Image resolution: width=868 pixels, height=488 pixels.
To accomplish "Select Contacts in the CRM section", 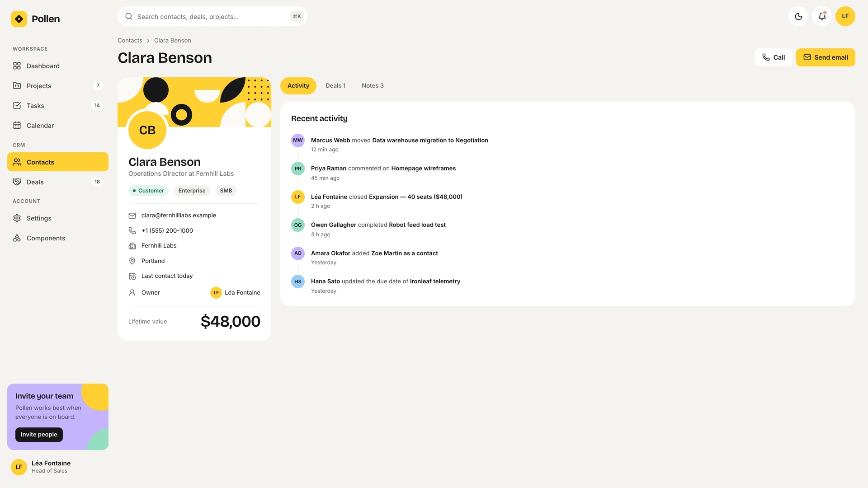I will [58, 162].
